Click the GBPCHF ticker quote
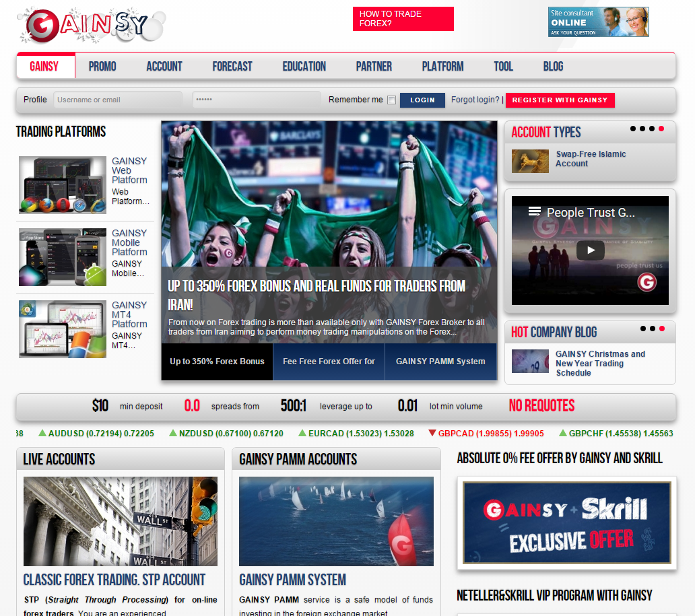 tap(616, 434)
